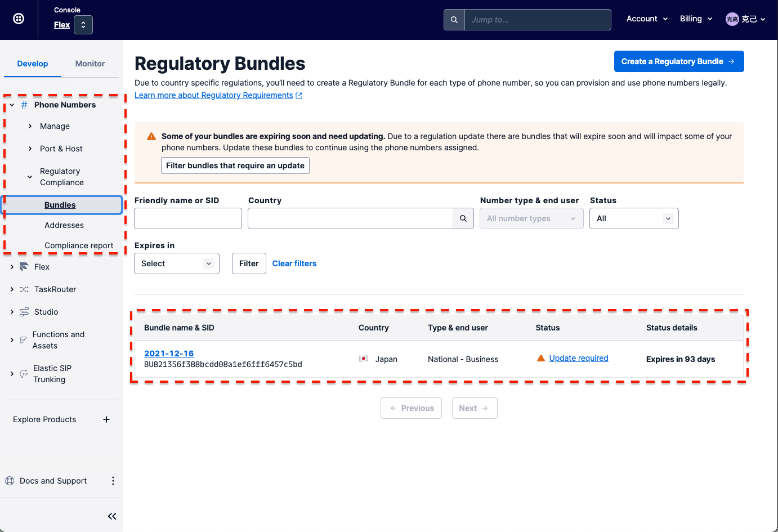Click the Studio product icon

click(x=24, y=312)
